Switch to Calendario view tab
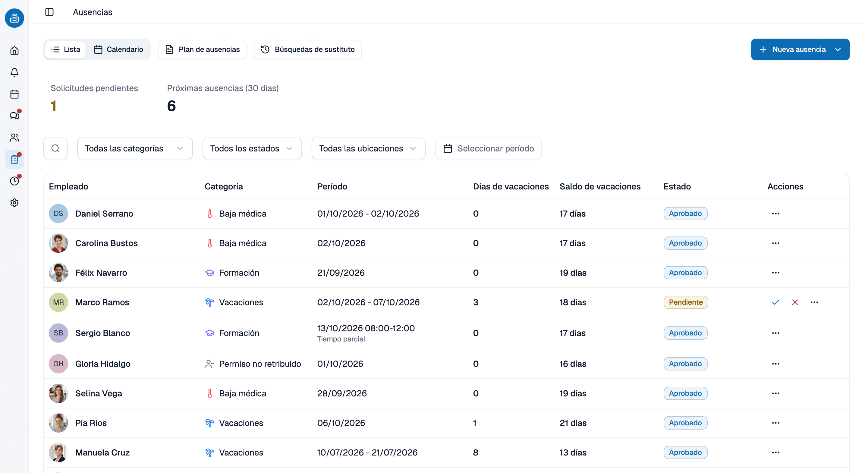The image size is (868, 473). (x=118, y=49)
